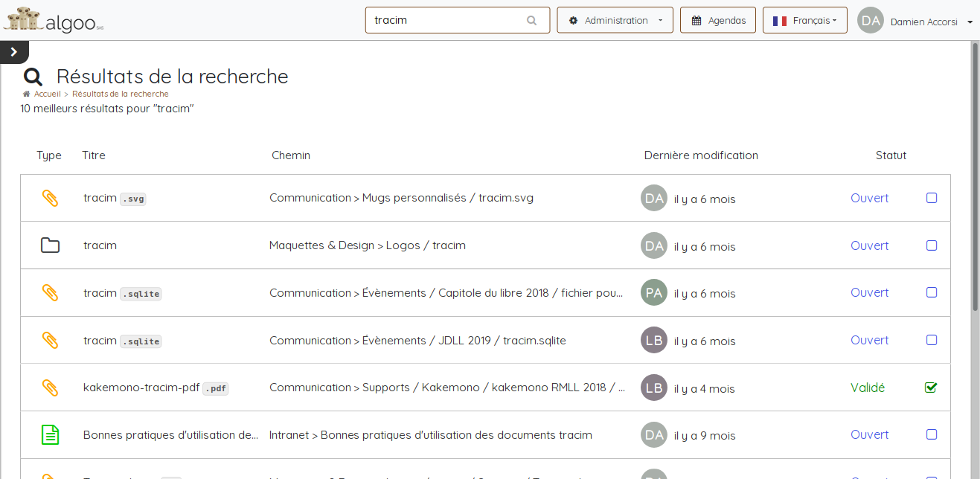Click home icon in breadcrumb
Viewport: 980px width, 479px height.
coord(27,94)
